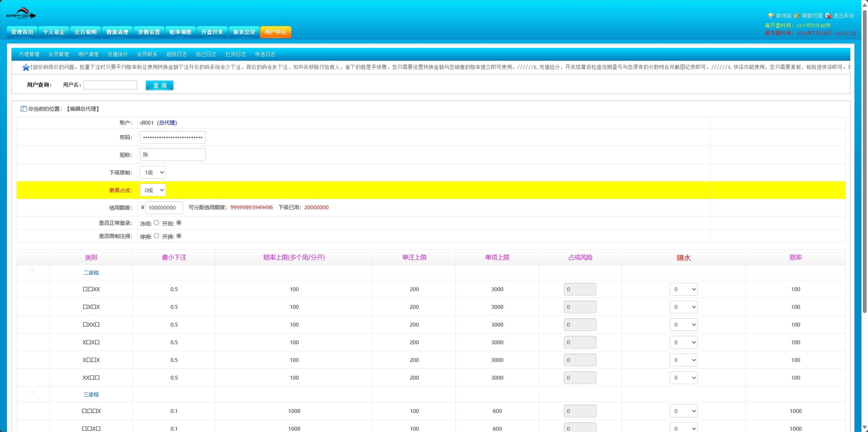868x432 pixels.
Task: Click the 查询 search button
Action: pyautogui.click(x=159, y=85)
